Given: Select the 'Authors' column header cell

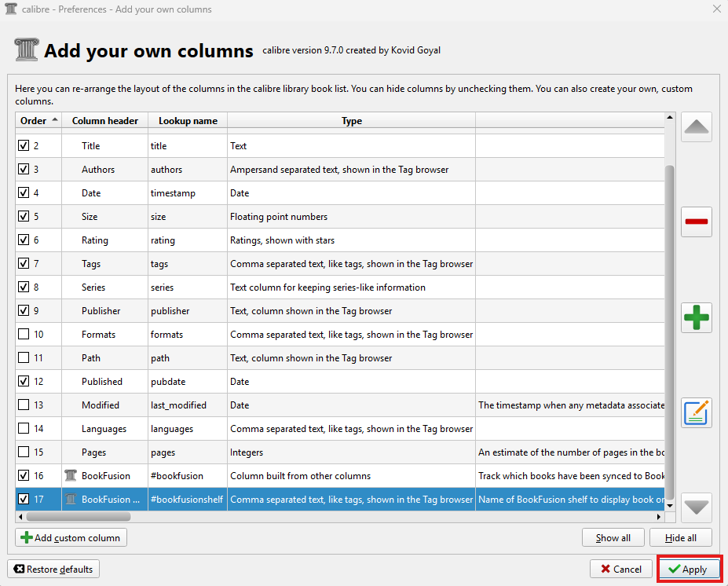Looking at the screenshot, I should 105,170.
